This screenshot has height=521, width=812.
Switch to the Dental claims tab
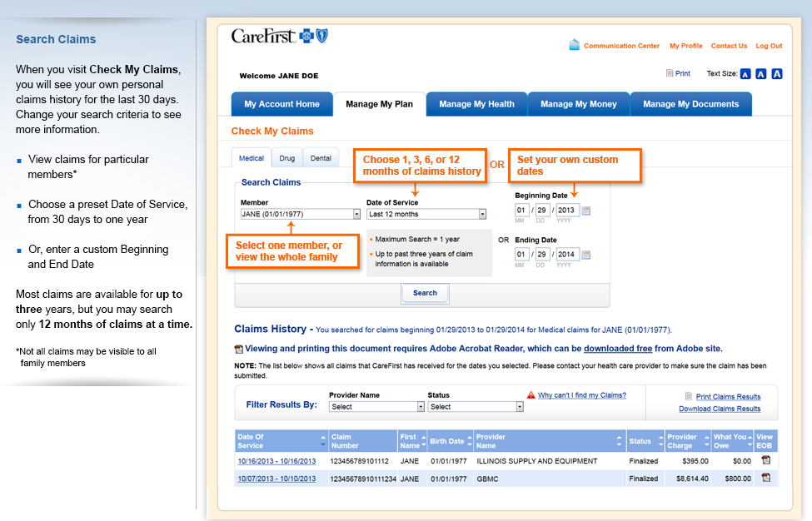pyautogui.click(x=321, y=158)
